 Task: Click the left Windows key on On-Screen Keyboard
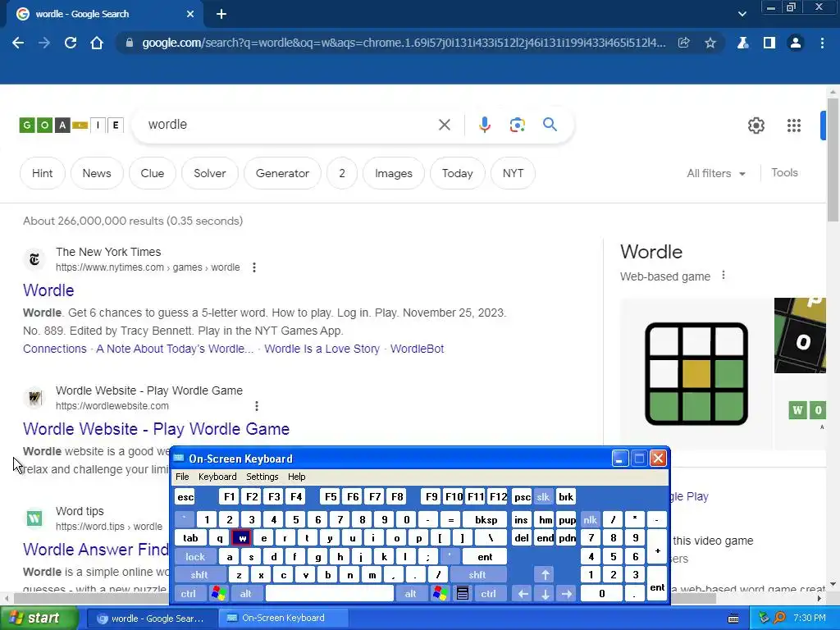218,594
